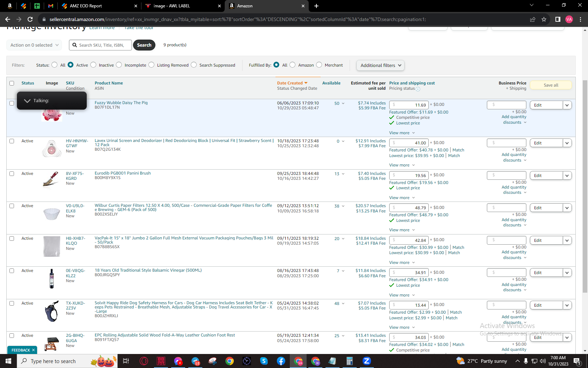Open Skype from the taskbar
588x368 pixels.
pos(264,361)
